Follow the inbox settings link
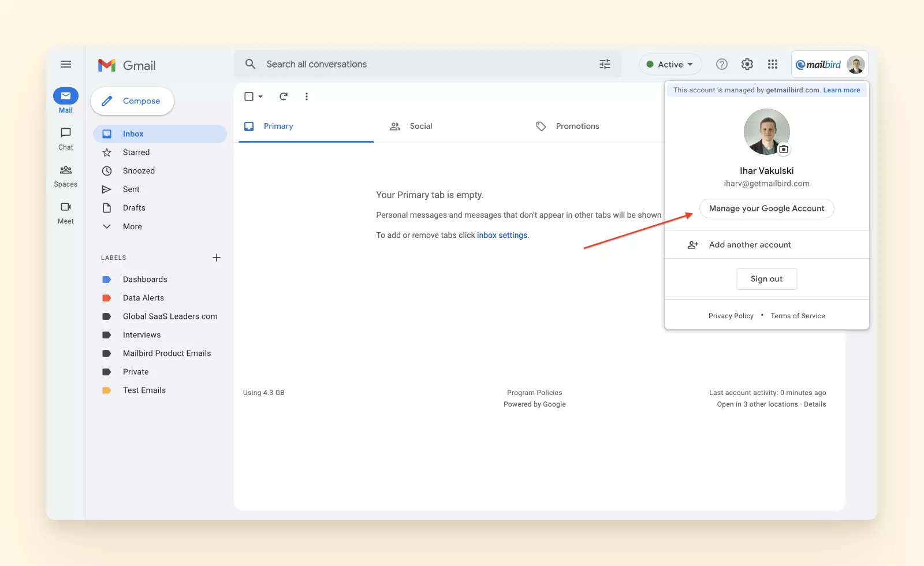Screen dimensions: 924x566 (x=502, y=235)
